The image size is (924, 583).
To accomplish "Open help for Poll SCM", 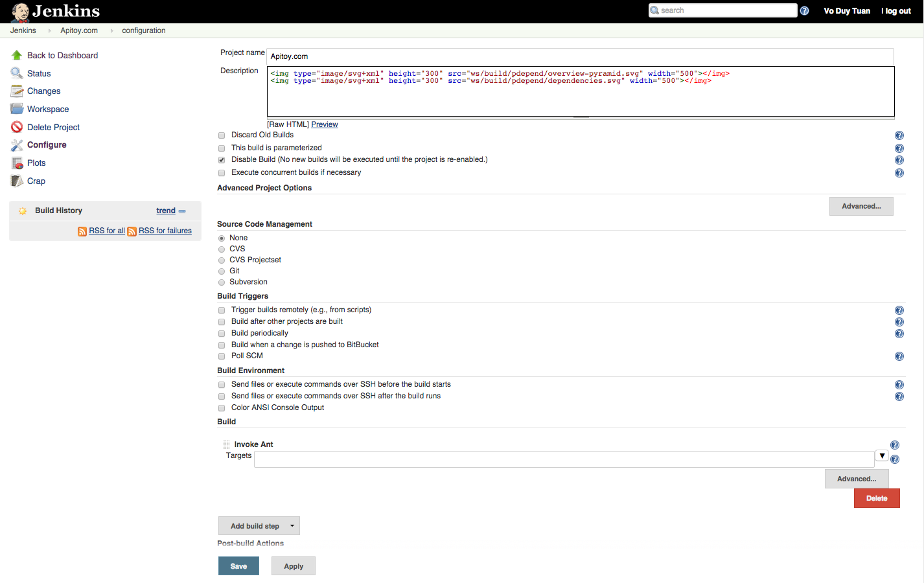I will (899, 356).
